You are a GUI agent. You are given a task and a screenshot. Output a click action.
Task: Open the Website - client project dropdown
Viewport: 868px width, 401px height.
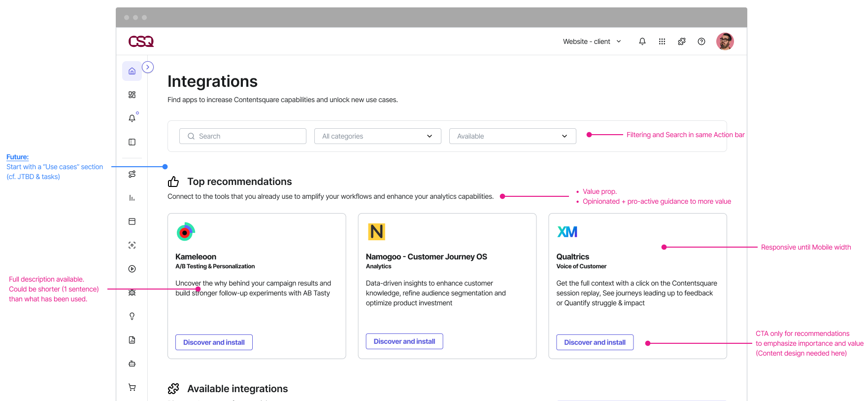592,41
